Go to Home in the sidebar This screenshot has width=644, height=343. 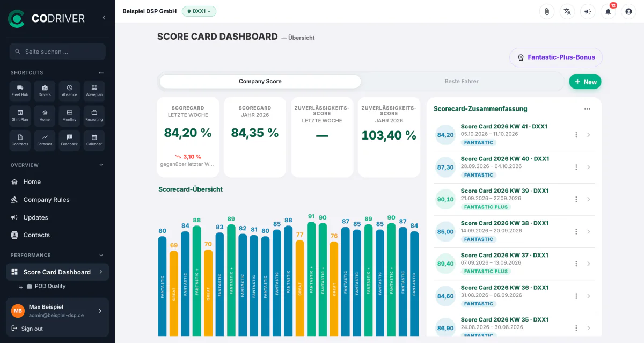pyautogui.click(x=57, y=181)
